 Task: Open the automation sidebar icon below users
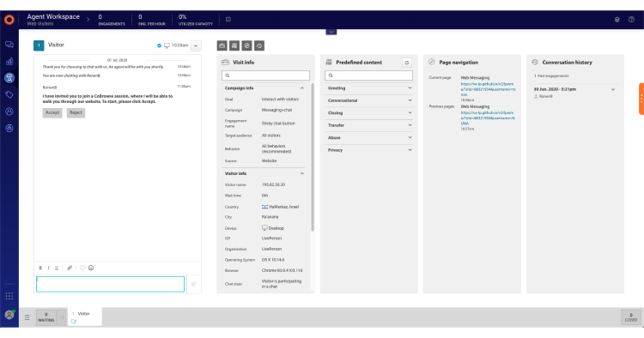click(x=9, y=129)
